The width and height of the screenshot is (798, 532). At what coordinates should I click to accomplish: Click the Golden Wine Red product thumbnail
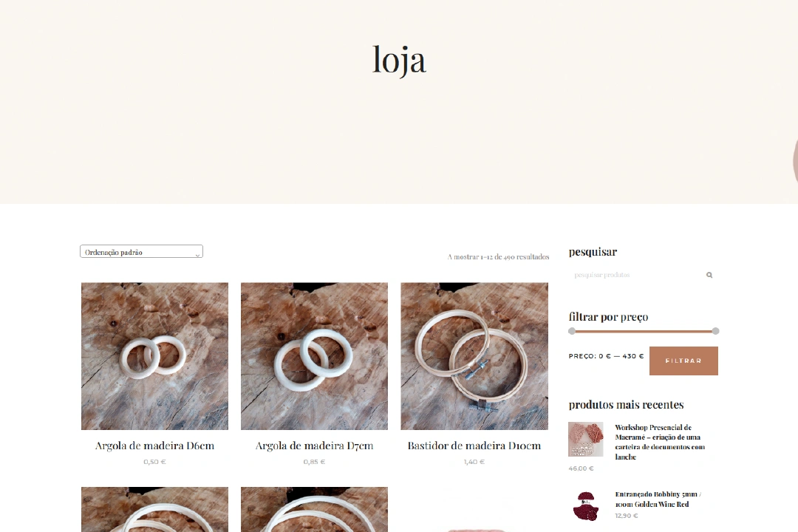pyautogui.click(x=586, y=506)
